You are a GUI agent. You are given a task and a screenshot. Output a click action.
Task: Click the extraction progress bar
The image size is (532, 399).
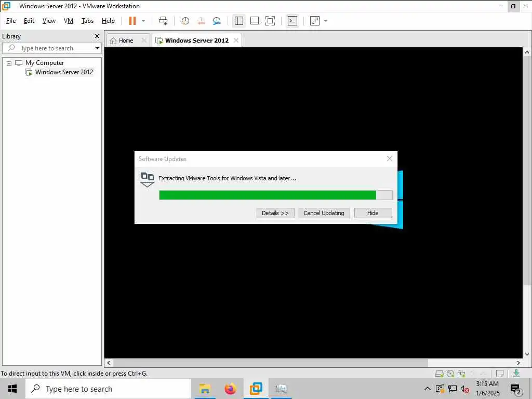click(275, 195)
